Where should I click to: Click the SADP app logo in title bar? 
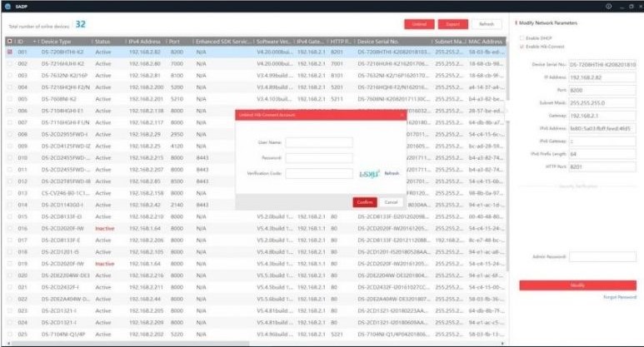click(x=7, y=6)
